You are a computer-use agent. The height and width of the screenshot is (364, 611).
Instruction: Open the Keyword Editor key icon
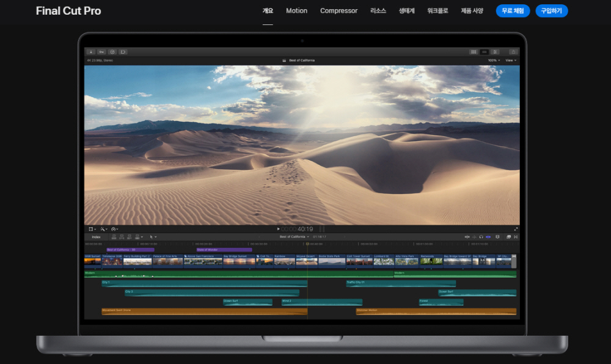click(x=101, y=52)
